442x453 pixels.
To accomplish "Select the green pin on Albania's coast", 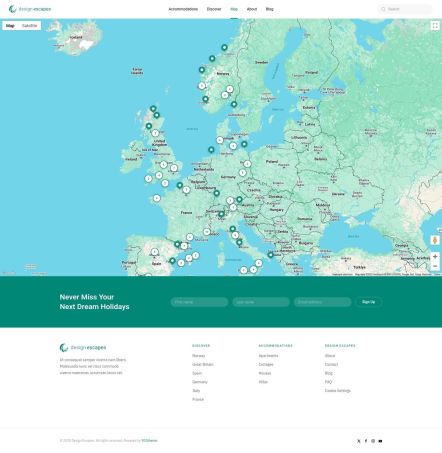I will point(271,255).
